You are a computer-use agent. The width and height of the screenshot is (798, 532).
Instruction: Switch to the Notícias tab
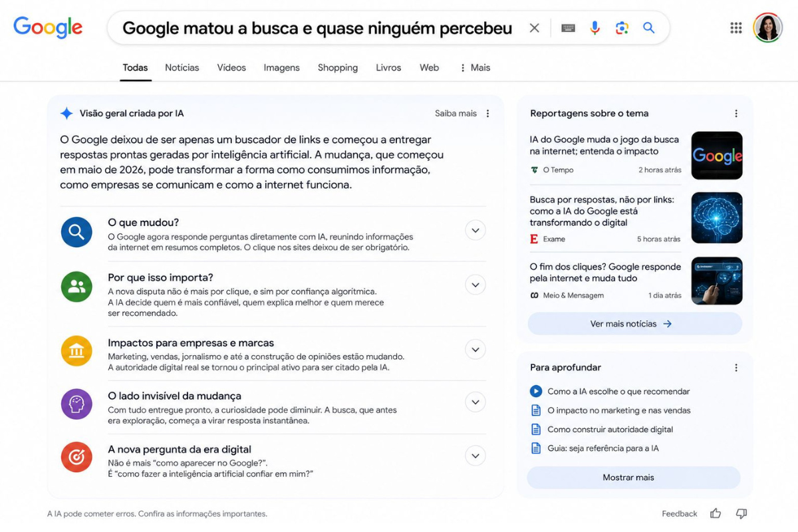182,68
